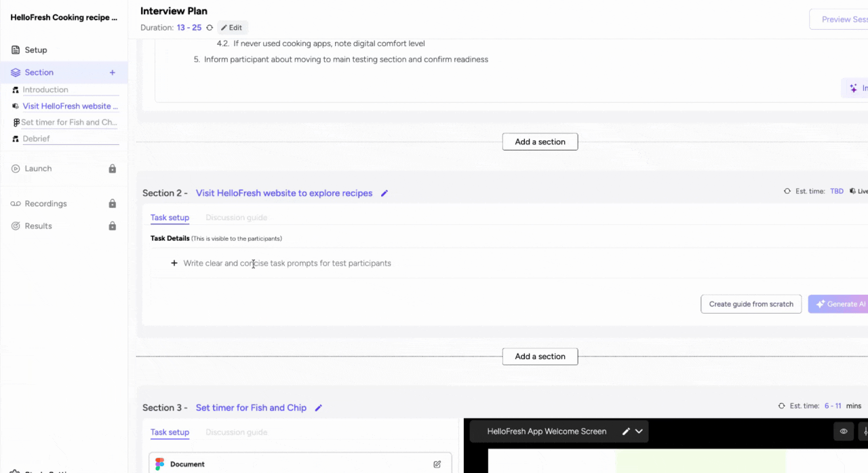The height and width of the screenshot is (473, 868).
Task: Click the pencil icon on HelloFresh App Welcome Screen bar
Action: click(625, 431)
